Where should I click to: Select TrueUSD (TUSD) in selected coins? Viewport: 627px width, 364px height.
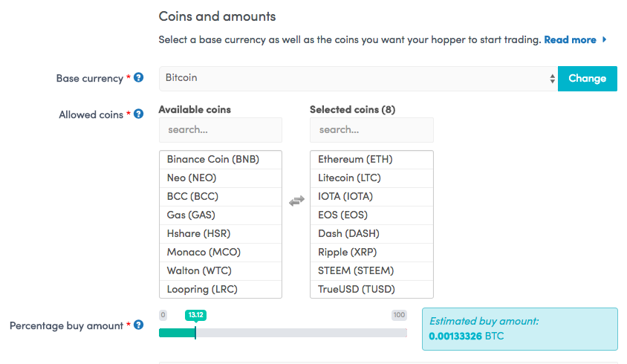(x=371, y=289)
